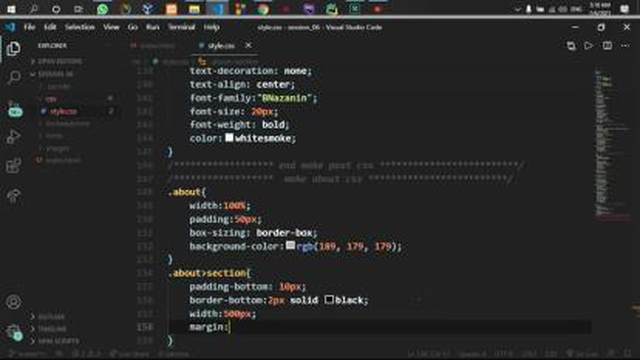Click the width:100% declaration
The width and height of the screenshot is (640, 360).
(x=219, y=206)
